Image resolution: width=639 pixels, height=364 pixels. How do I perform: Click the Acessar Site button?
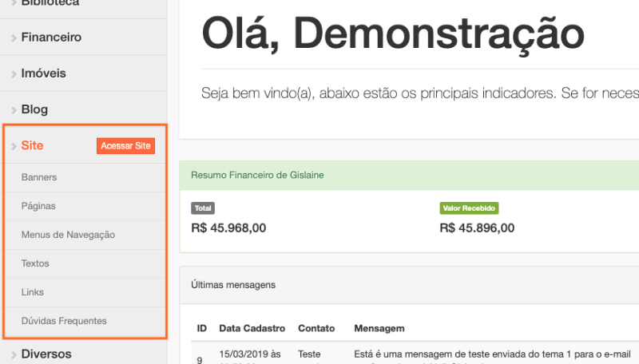pyautogui.click(x=125, y=146)
